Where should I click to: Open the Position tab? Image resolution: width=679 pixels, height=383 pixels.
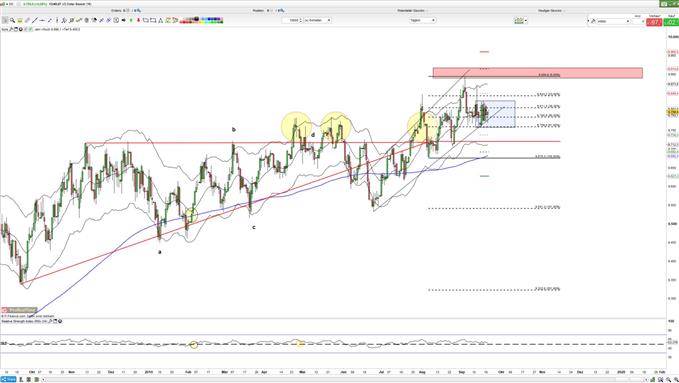click(269, 10)
